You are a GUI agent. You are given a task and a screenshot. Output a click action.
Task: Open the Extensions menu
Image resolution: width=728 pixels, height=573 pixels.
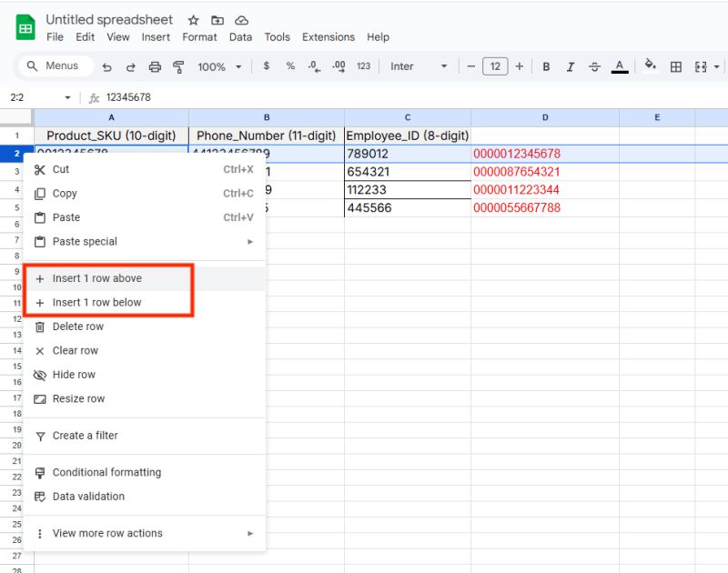tap(328, 37)
